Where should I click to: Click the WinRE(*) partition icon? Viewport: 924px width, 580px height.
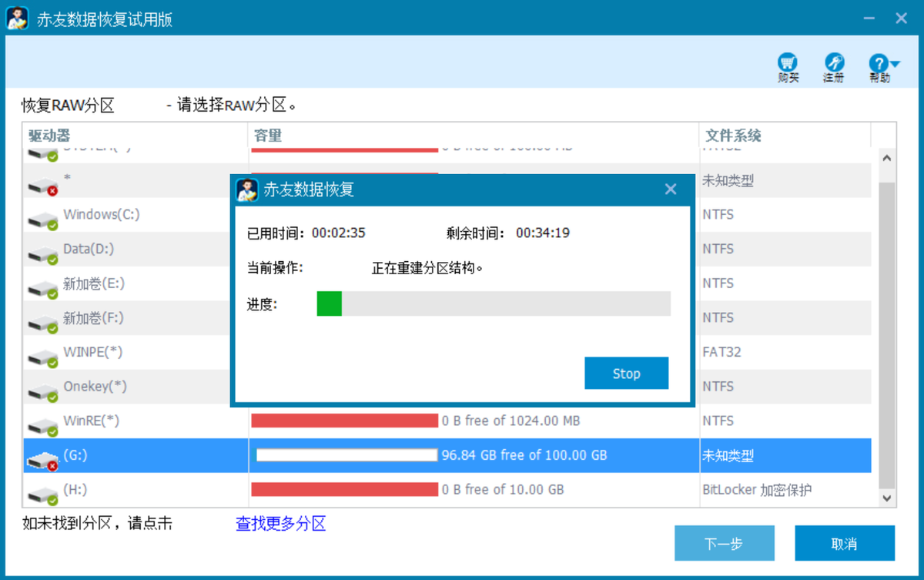42,426
